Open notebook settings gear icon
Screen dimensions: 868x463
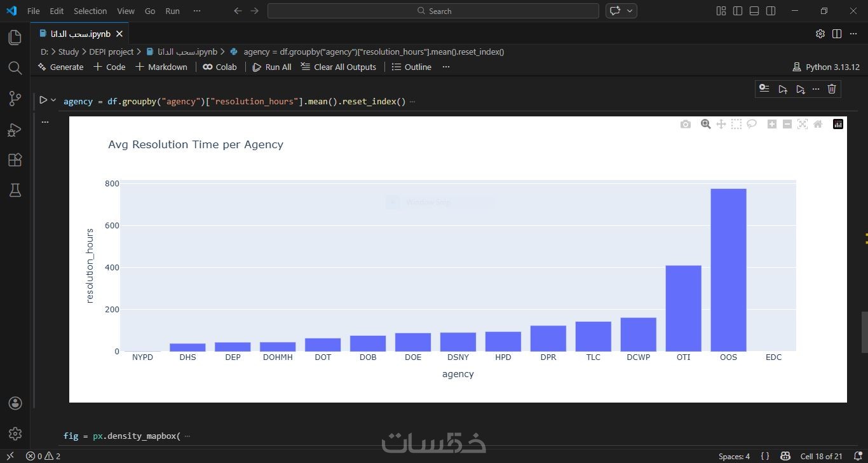820,34
